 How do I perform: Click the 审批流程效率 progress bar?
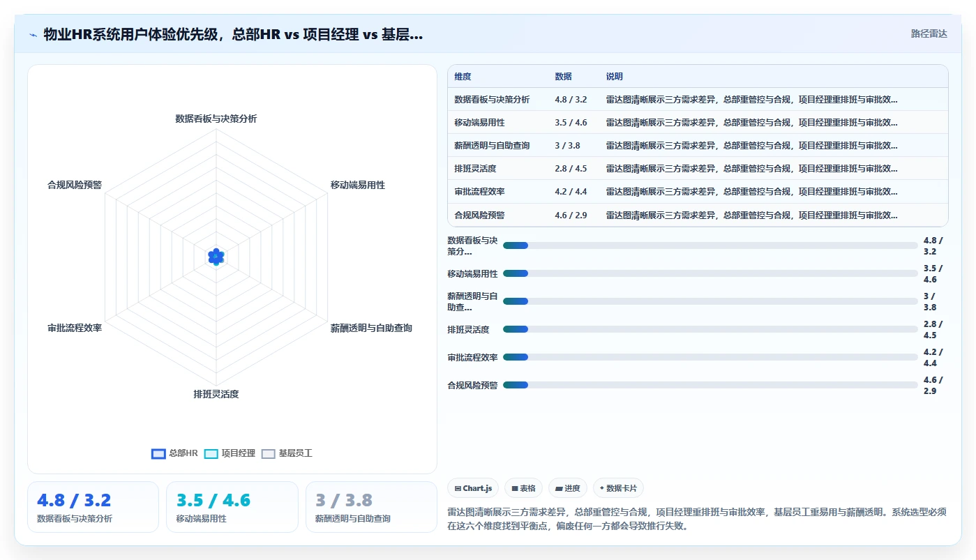pos(710,357)
